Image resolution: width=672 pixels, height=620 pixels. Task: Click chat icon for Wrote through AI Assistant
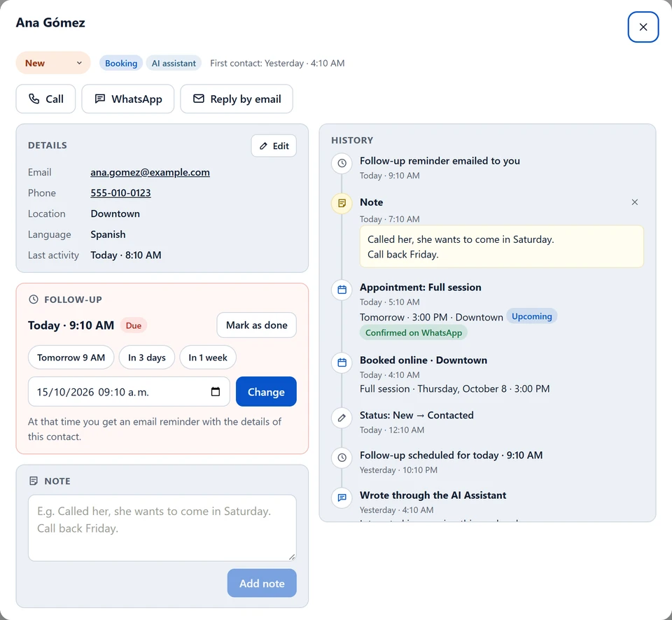[x=342, y=498]
